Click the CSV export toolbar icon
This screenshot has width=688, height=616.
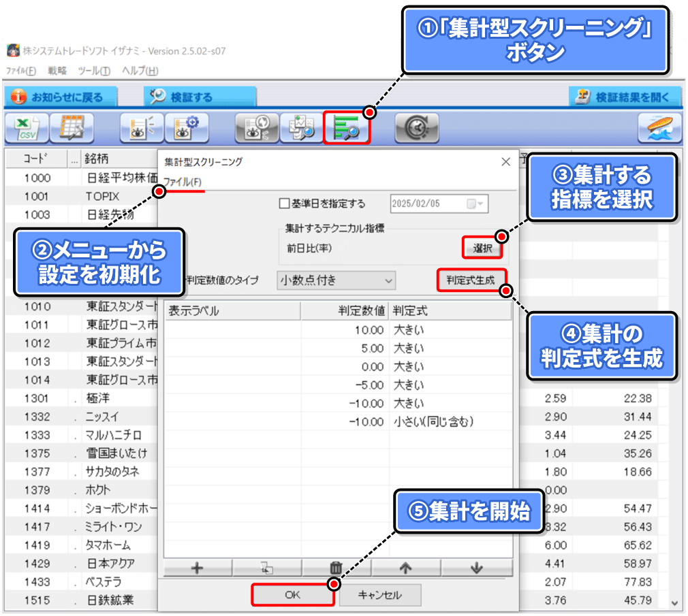[27, 128]
